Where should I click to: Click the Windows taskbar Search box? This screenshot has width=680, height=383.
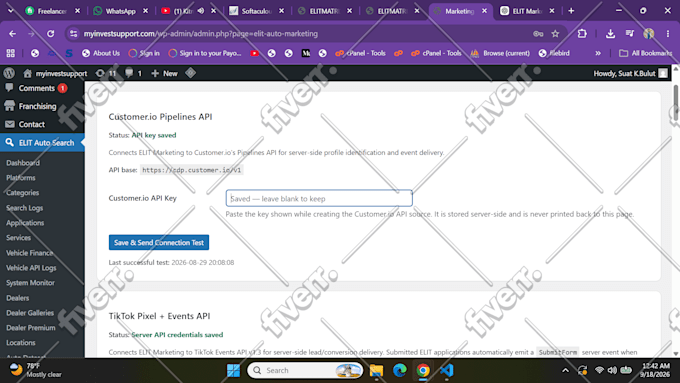tap(305, 370)
